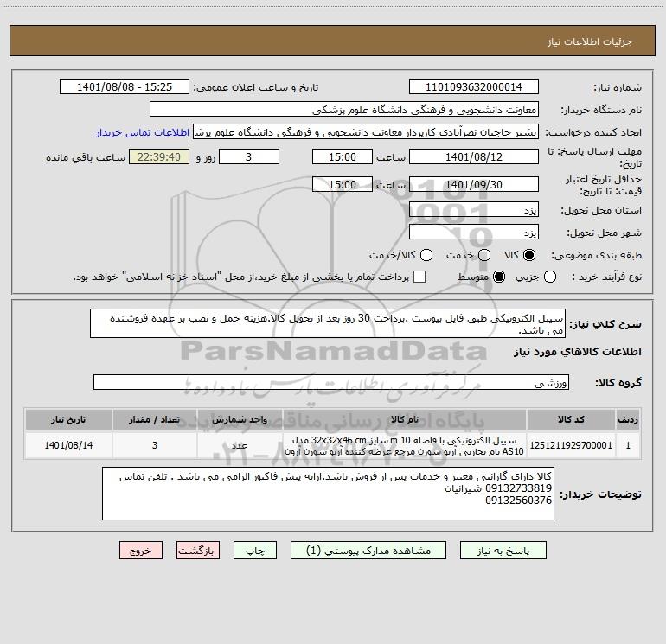Click the general description text box
666x644 pixels.
pos(328,323)
